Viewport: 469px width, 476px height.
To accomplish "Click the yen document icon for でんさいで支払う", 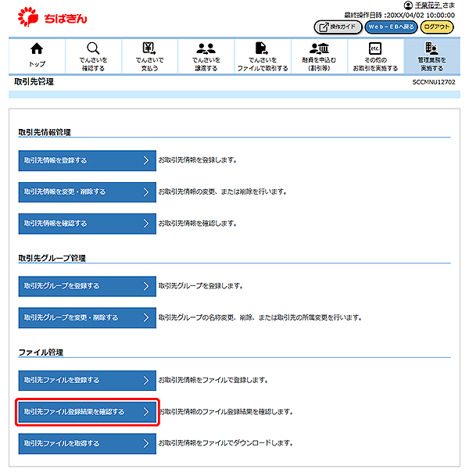I will [x=149, y=48].
